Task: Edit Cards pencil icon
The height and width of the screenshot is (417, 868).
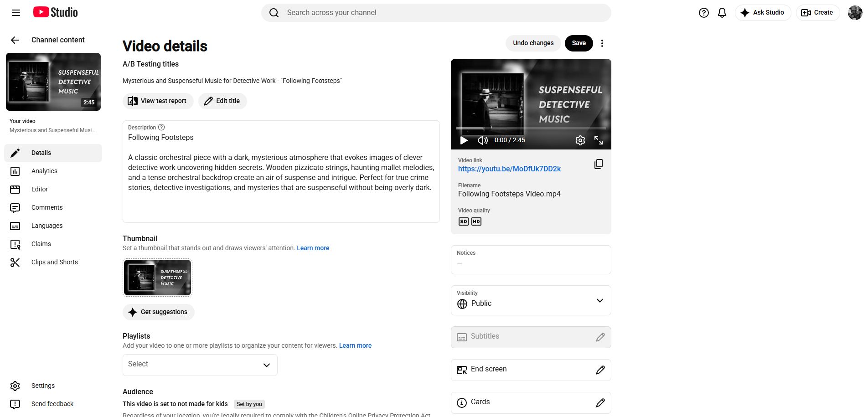Action: 600,403
